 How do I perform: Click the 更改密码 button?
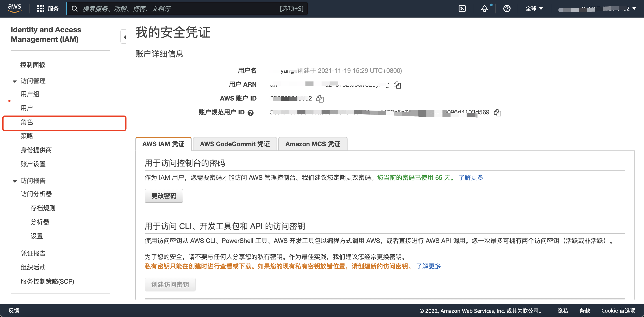[164, 196]
